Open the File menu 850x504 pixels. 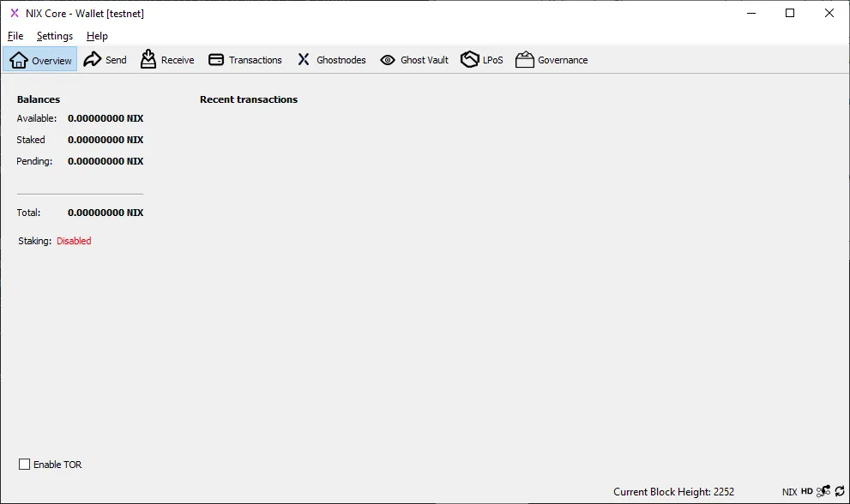coord(15,36)
